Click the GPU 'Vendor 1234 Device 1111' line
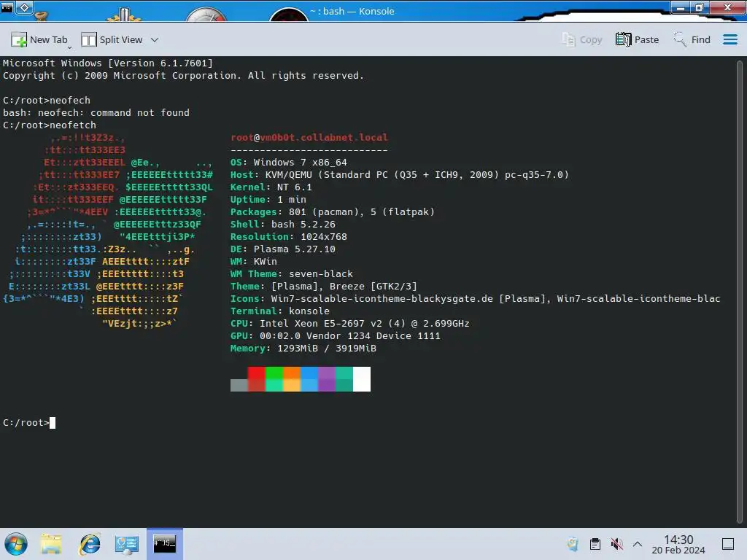The width and height of the screenshot is (747, 560). 336,335
